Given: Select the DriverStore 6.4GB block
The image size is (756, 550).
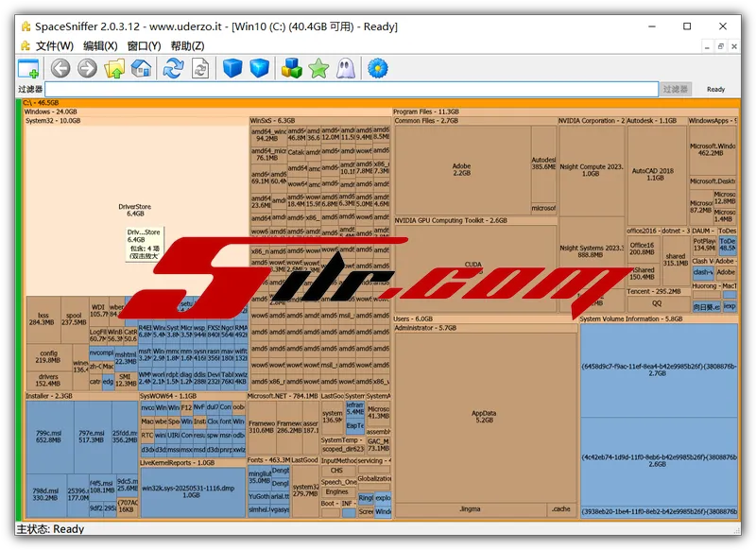Looking at the screenshot, I should [x=135, y=210].
